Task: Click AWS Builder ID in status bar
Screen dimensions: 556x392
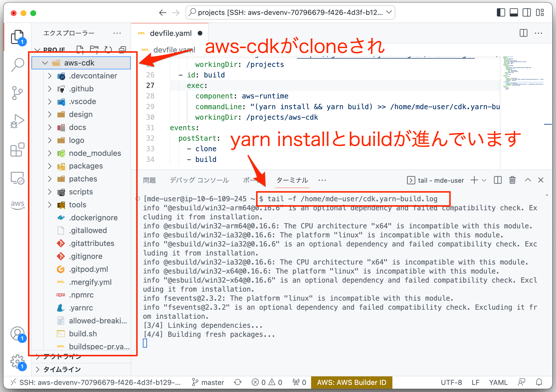Action: 351,382
